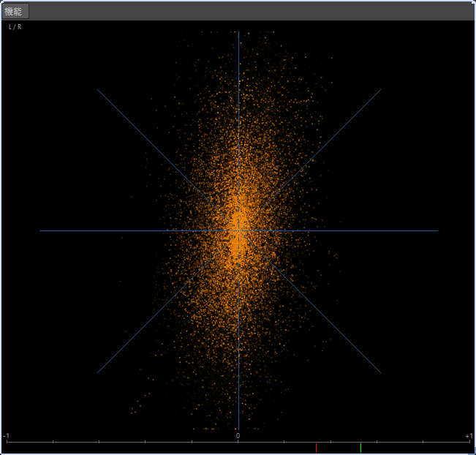
Task: Click right end of horizontal gray axis
Action: tap(437, 231)
